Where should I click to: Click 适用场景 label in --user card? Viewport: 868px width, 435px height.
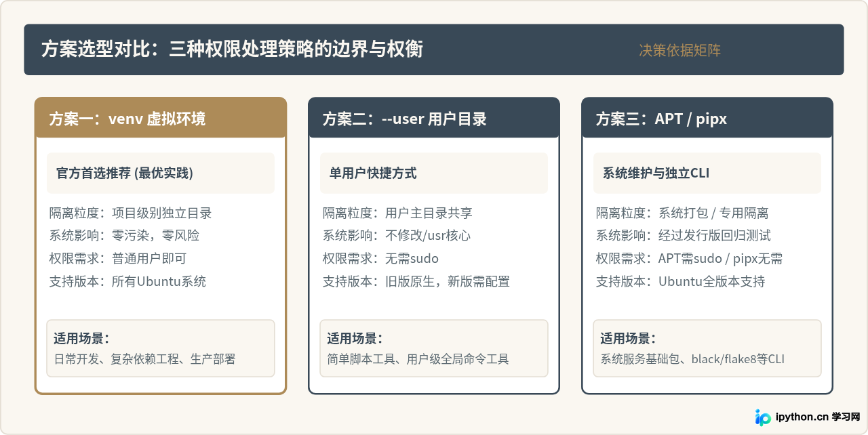[355, 339]
